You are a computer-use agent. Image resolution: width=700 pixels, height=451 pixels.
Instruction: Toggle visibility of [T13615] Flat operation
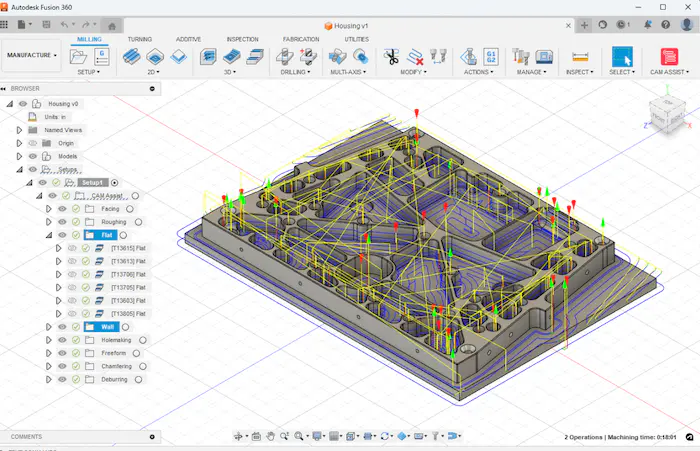(72, 248)
